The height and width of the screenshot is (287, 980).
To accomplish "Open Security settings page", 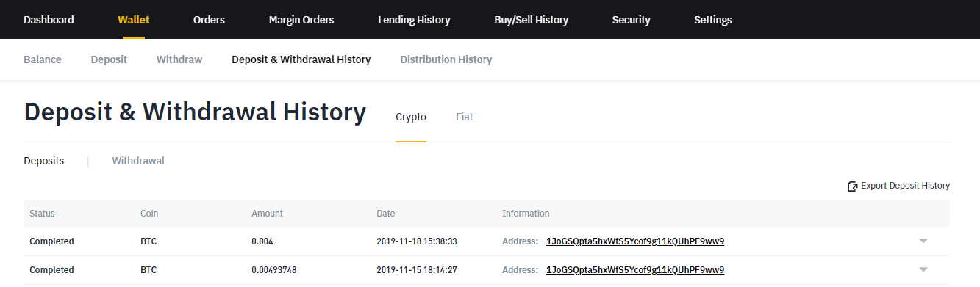I will (x=632, y=20).
